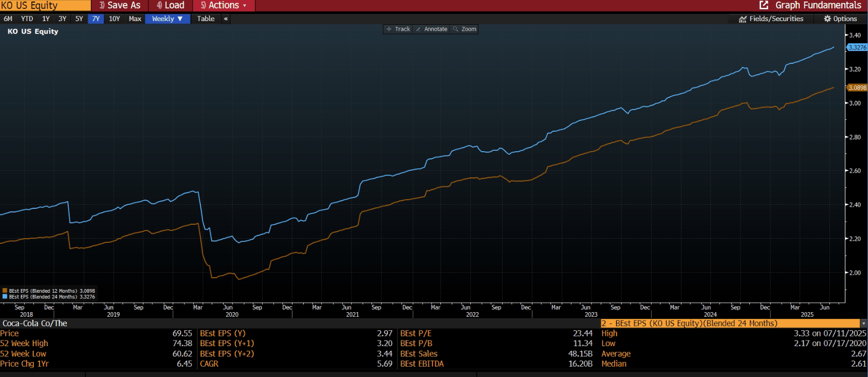Click Save As in top menu
The image size is (868, 377).
point(120,5)
